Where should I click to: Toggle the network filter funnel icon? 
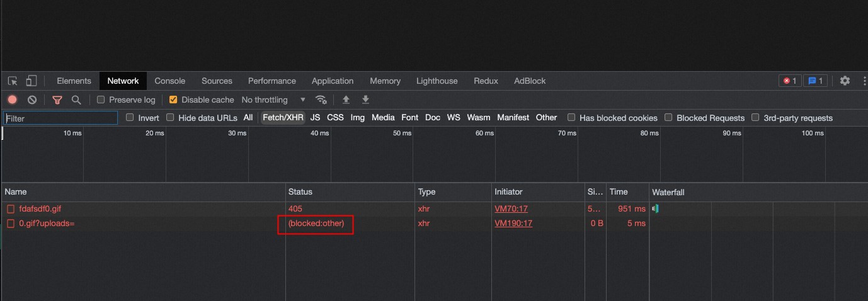tap(57, 99)
